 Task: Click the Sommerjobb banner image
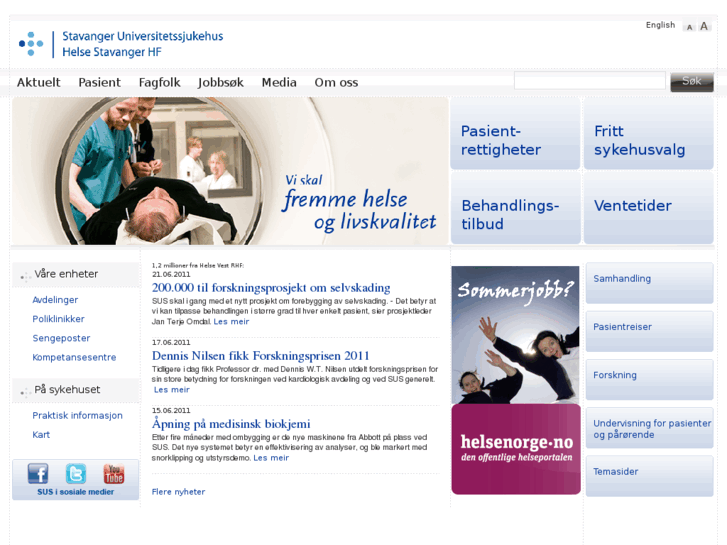coord(515,334)
